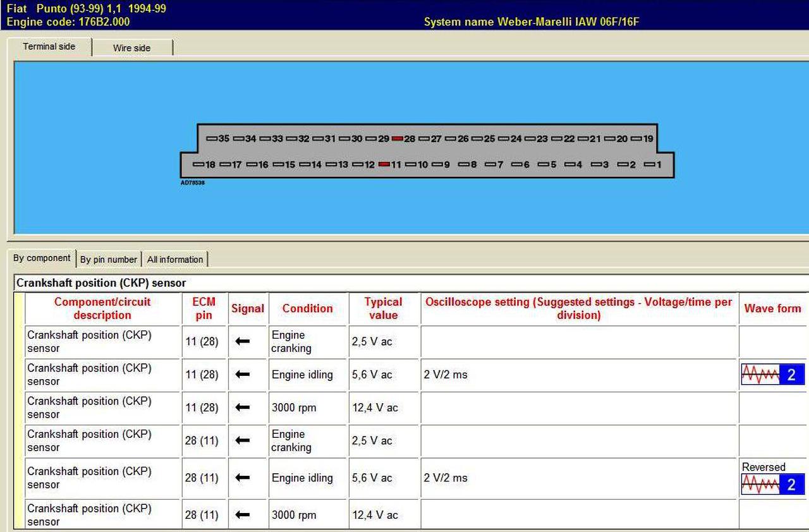Click the Engine code: 176B2.000 label
The width and height of the screenshot is (809, 532).
68,21
